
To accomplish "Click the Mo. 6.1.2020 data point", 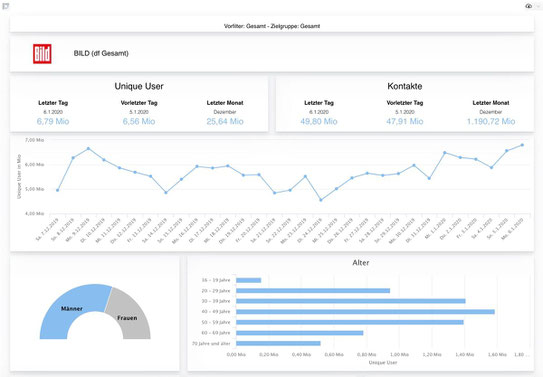I will point(522,145).
